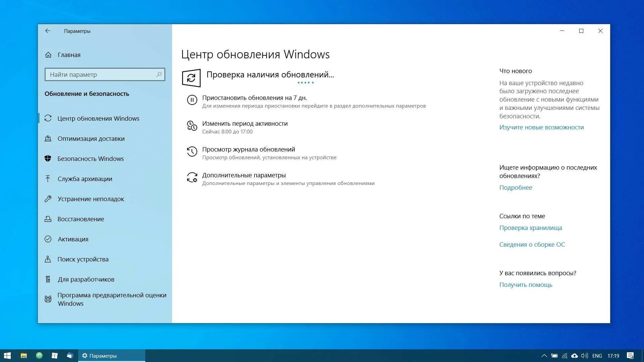Show hidden tray icons chevron in taskbar
The image size is (644, 362).
544,356
